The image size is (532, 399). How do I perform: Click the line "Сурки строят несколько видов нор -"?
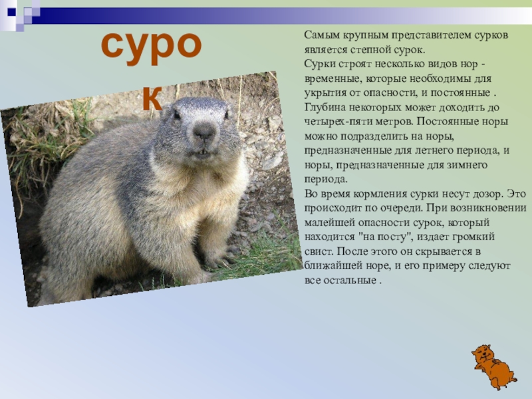(x=395, y=64)
